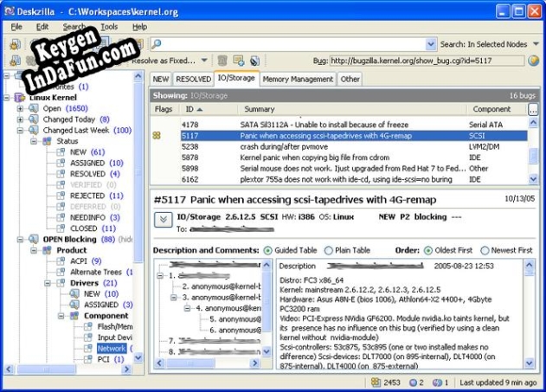Viewport: 546px width, 392px height.
Task: Click the node icon beside NEW (61)
Action: [61, 152]
